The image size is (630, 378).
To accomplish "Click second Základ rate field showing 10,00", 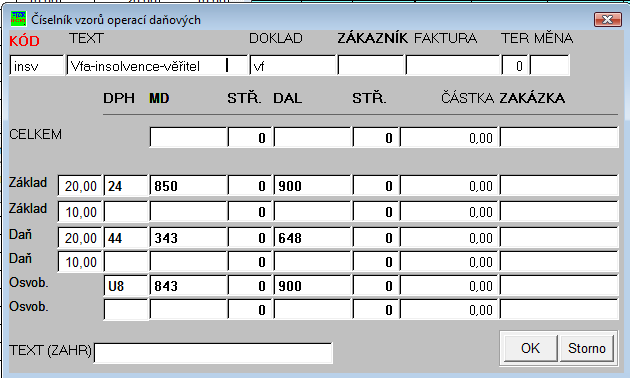I will [80, 212].
